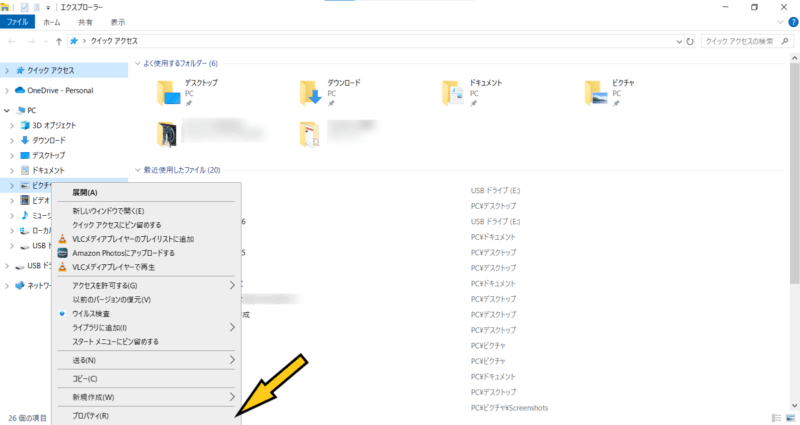Expand the 送る(N) submenu

(x=233, y=359)
